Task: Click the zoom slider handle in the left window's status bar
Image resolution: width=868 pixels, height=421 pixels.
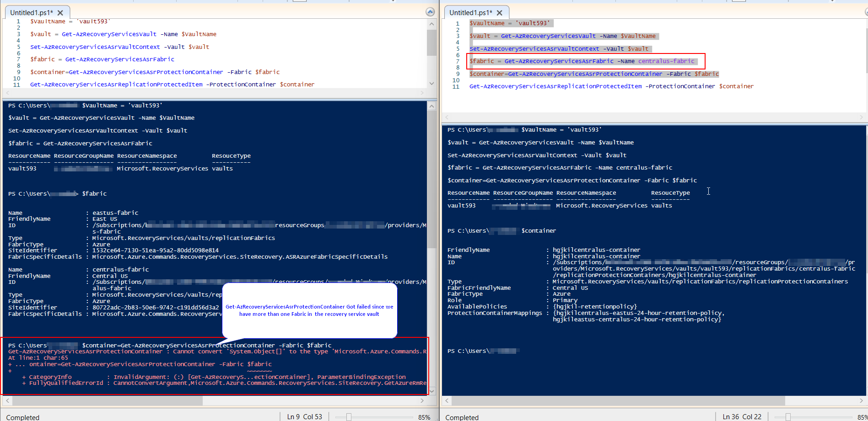Action: [349, 417]
